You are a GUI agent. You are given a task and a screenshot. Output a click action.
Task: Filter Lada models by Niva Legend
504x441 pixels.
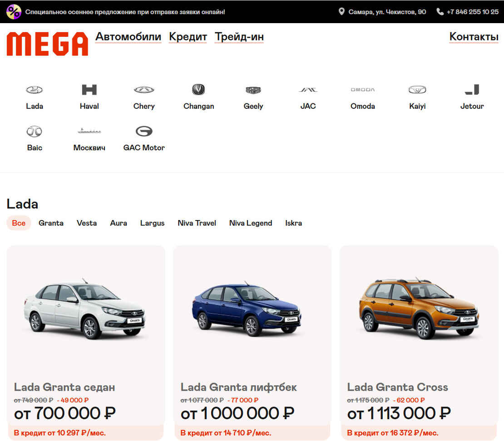click(251, 223)
